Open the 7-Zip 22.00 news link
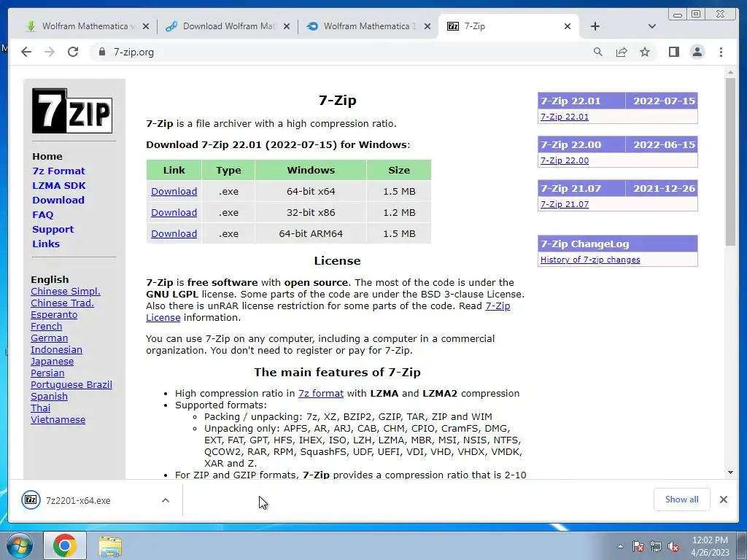747x560 pixels. [565, 160]
